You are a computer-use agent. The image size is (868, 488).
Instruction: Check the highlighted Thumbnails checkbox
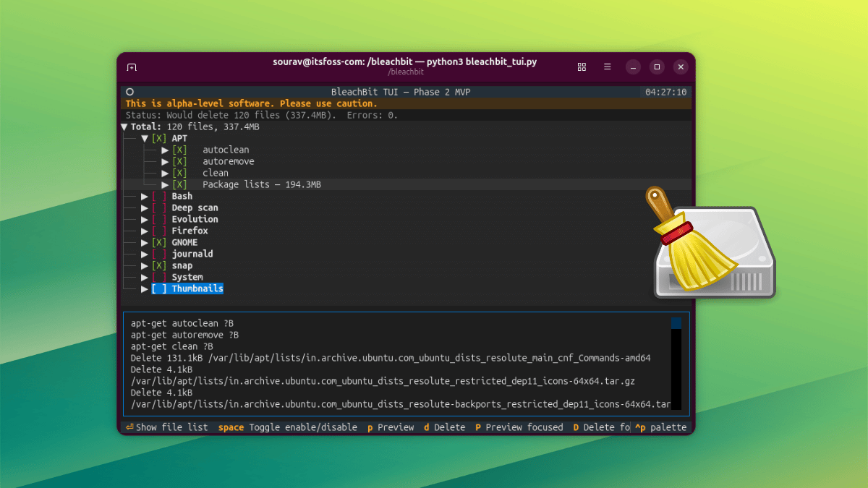pyautogui.click(x=159, y=288)
